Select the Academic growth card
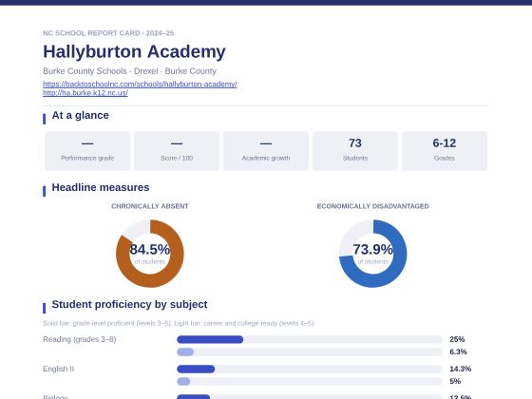 [x=266, y=151]
